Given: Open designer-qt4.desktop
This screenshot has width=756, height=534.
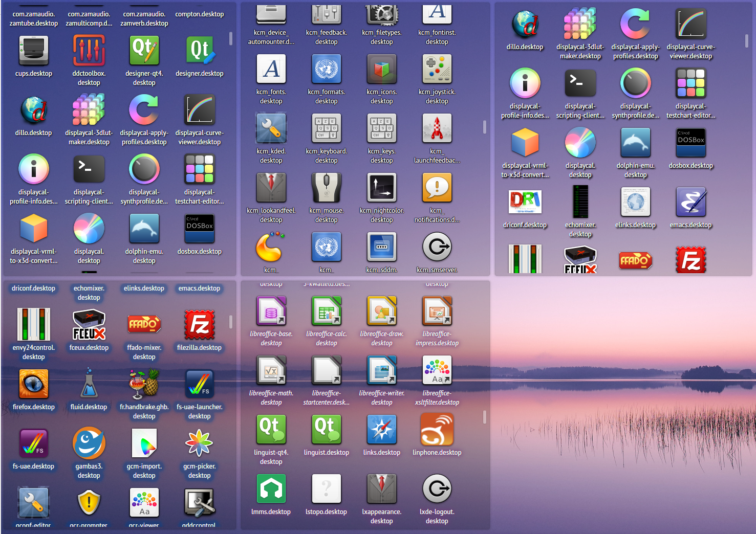Looking at the screenshot, I should tap(144, 51).
